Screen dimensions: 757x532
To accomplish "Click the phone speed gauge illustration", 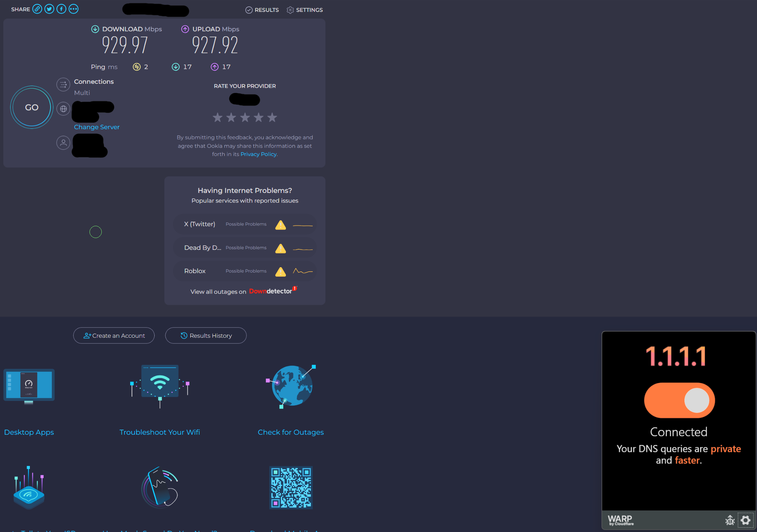I will tap(160, 487).
